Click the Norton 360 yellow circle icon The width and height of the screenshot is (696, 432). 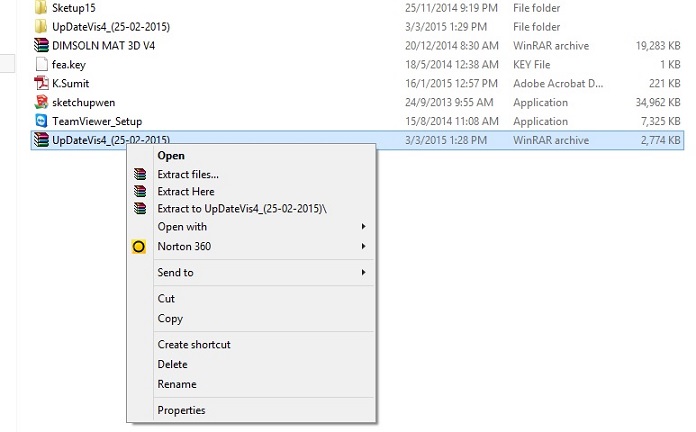[x=138, y=246]
